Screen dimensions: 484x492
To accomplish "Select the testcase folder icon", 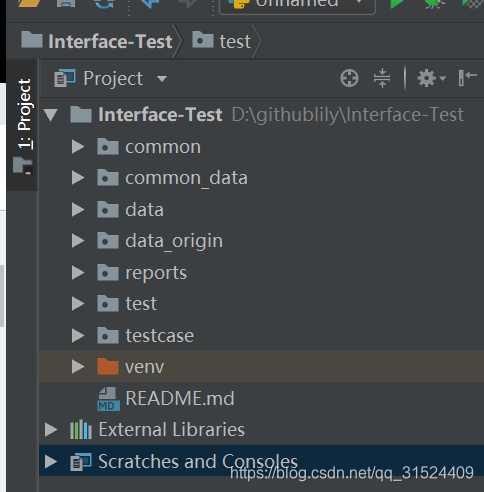I will pos(108,335).
